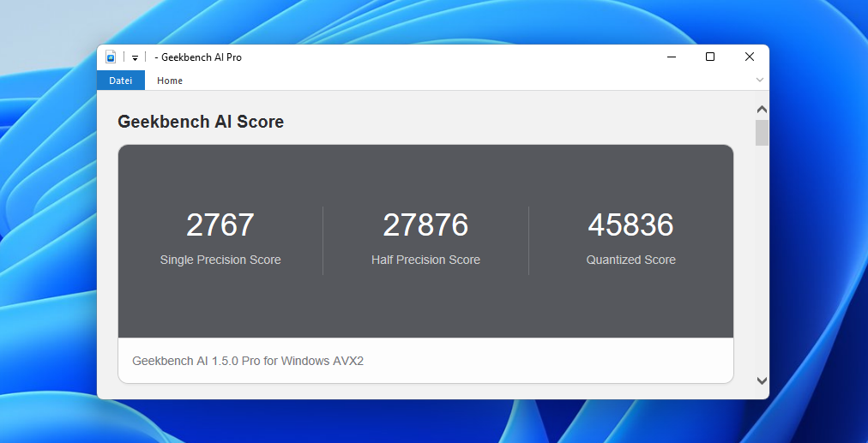Click the Geekbench AI Score heading
This screenshot has width=868, height=443.
tap(201, 122)
